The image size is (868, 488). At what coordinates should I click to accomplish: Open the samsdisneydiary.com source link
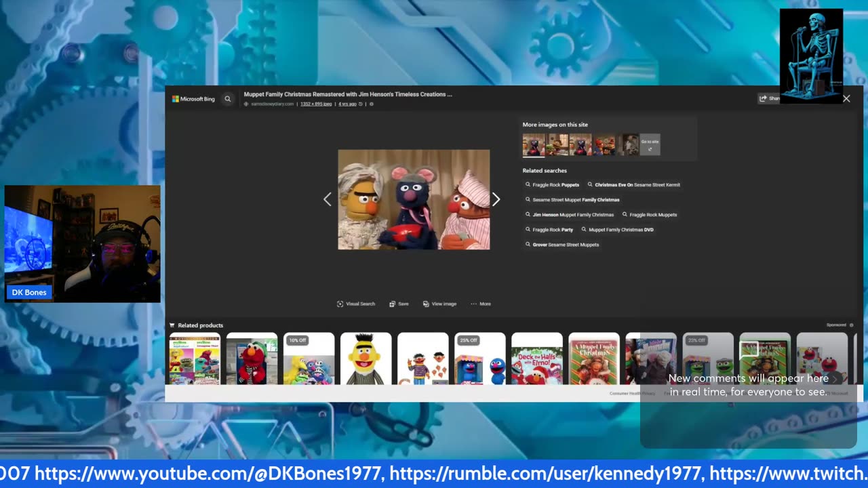point(272,104)
